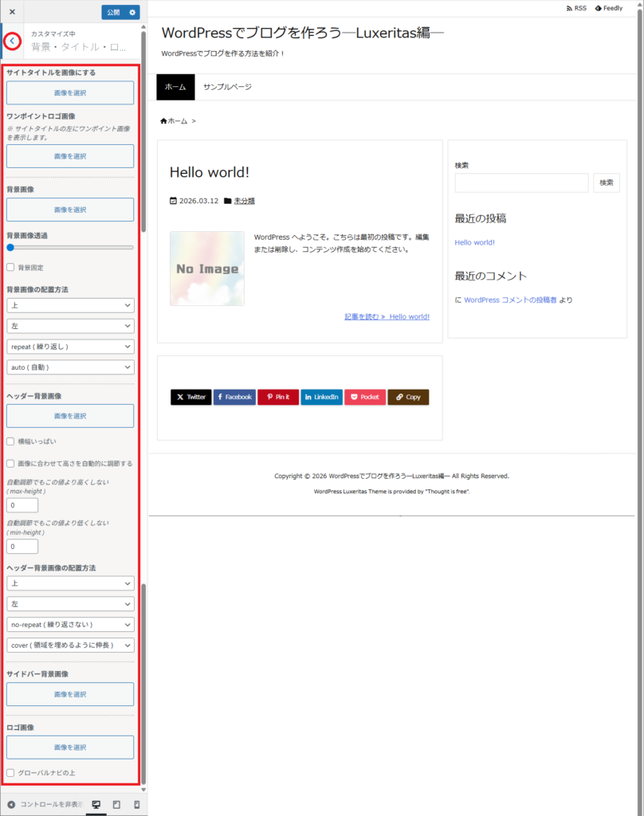This screenshot has width=644, height=816.
Task: Share the article on LinkedIn
Action: pyautogui.click(x=321, y=396)
